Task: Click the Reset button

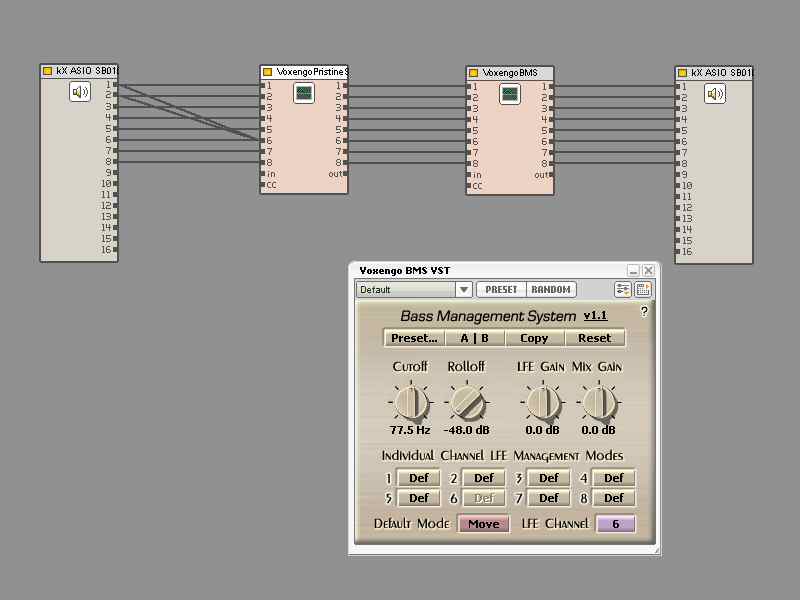Action: pos(594,338)
